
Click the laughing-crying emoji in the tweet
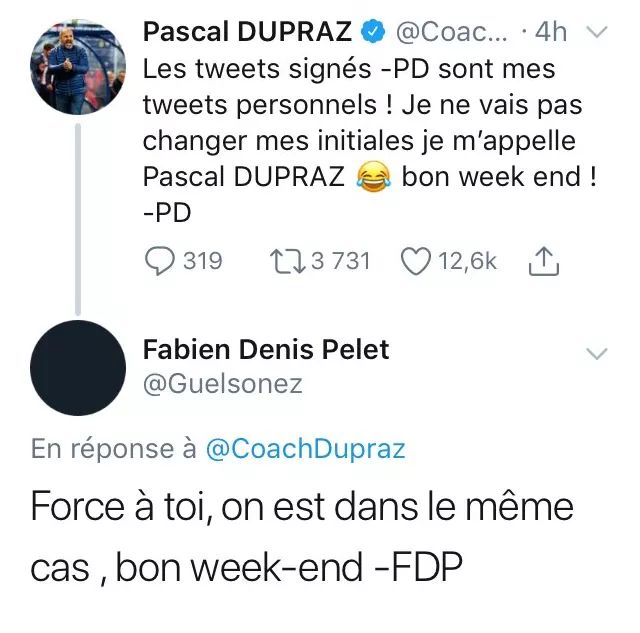point(372,177)
